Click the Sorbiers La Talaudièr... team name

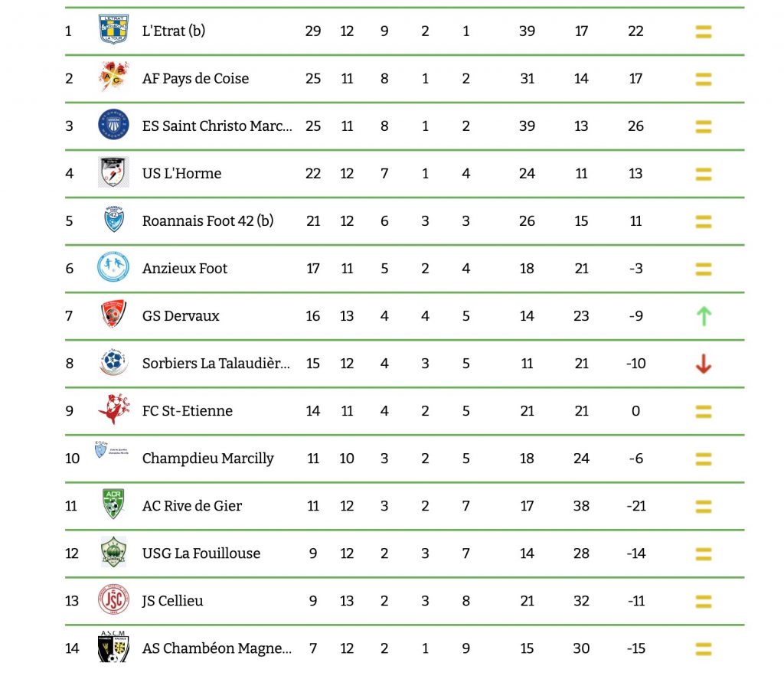[216, 363]
